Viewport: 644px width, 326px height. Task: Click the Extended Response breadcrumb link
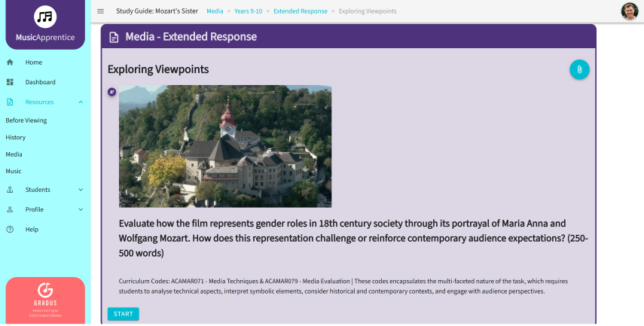pyautogui.click(x=301, y=11)
